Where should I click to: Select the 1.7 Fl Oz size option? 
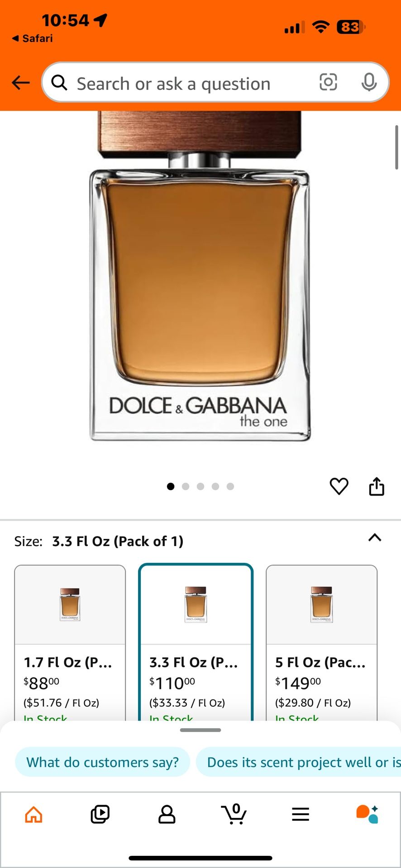[70, 642]
